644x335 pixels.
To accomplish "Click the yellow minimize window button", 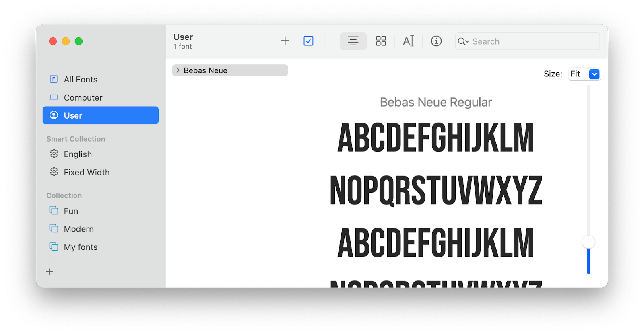I will coord(66,41).
